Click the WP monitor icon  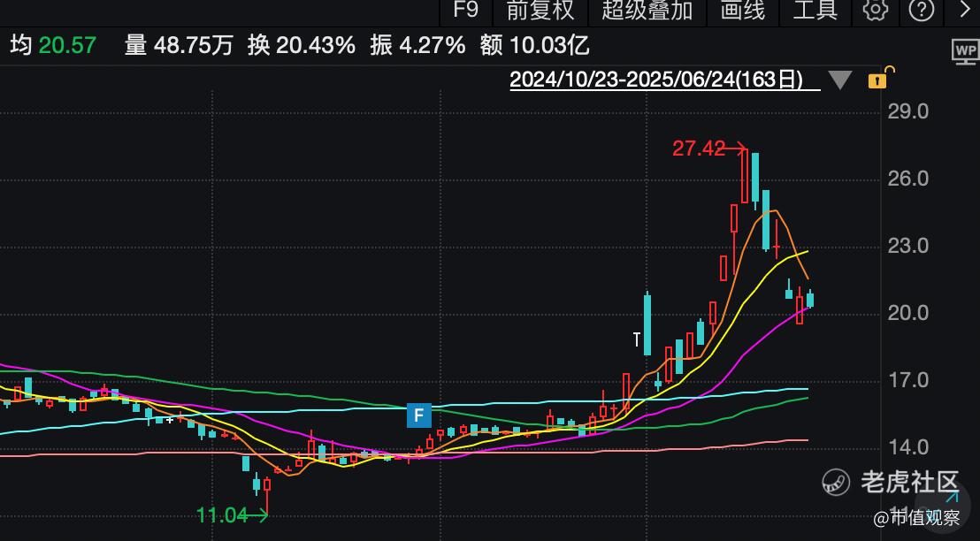pos(966,52)
